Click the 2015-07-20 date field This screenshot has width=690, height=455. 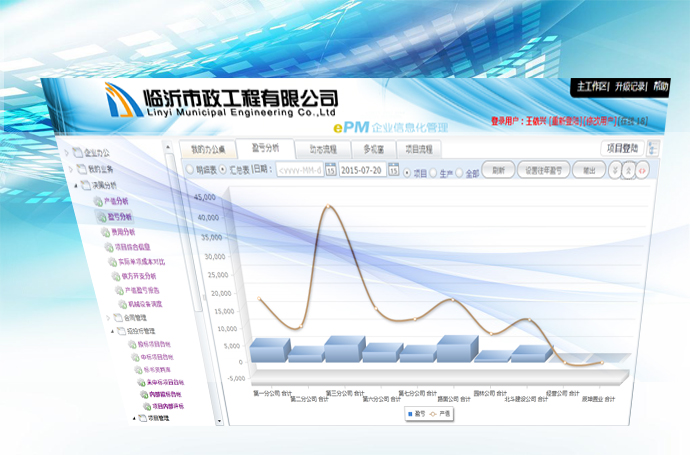tap(362, 170)
